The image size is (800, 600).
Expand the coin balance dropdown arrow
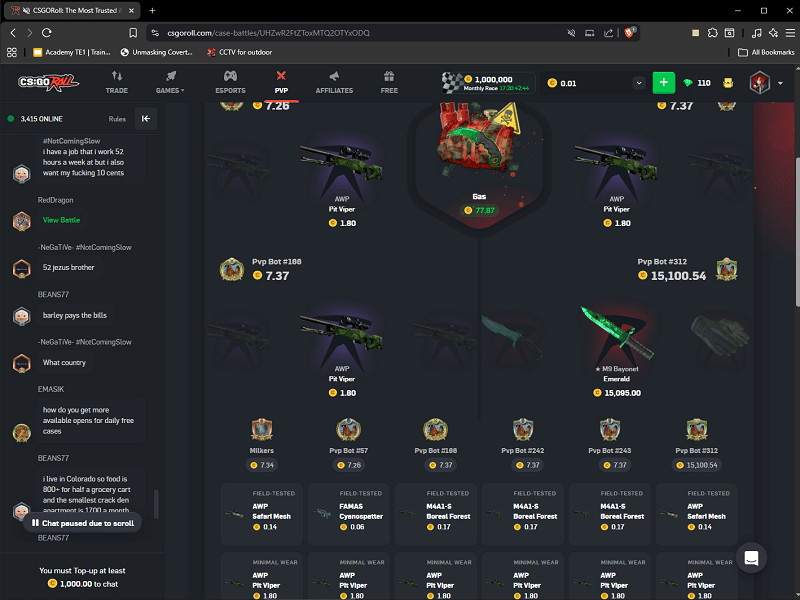coord(639,83)
